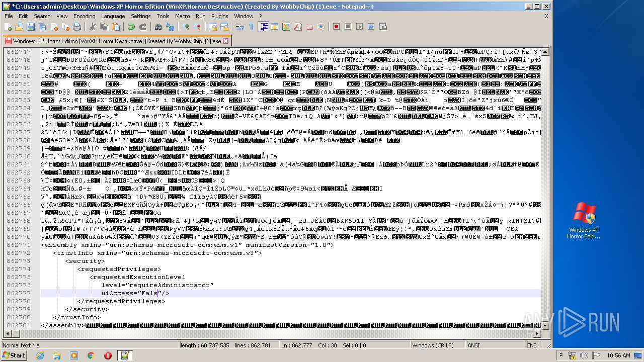Click the Save All toolbar icon
Screen dimensions: 644x362
pyautogui.click(x=41, y=27)
